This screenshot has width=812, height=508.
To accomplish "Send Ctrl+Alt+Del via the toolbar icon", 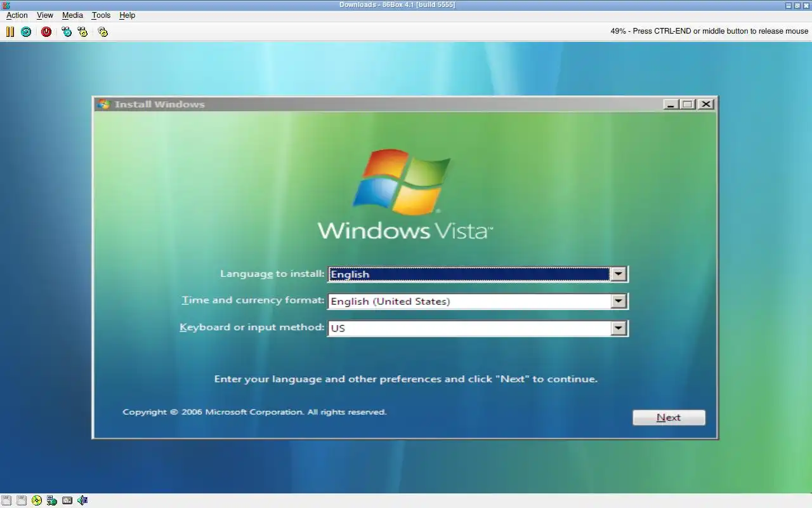I will 67,31.
